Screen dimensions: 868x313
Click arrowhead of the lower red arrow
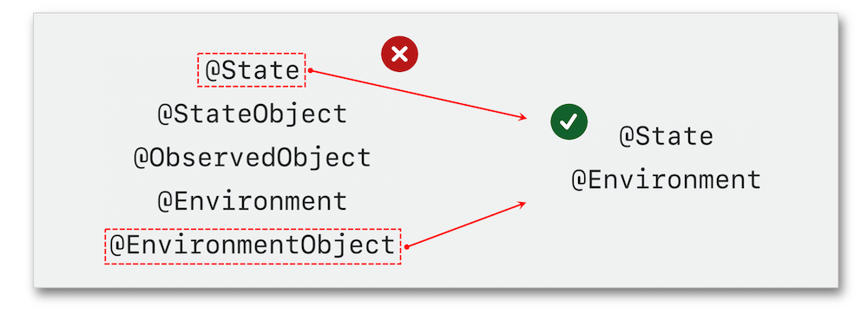click(520, 205)
